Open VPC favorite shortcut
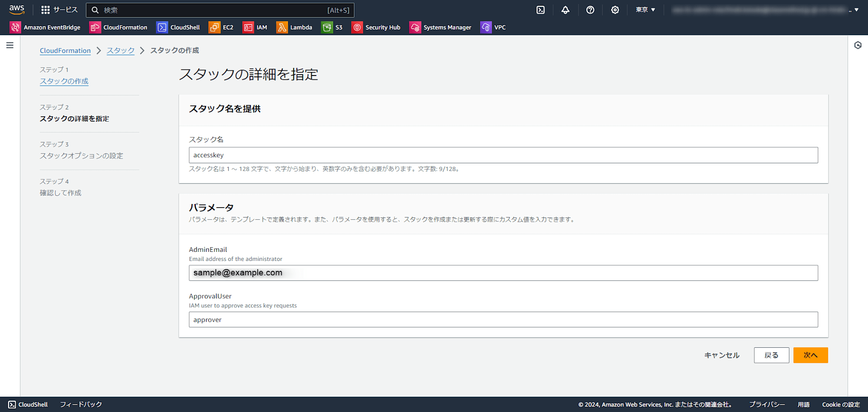The height and width of the screenshot is (412, 868). [493, 27]
